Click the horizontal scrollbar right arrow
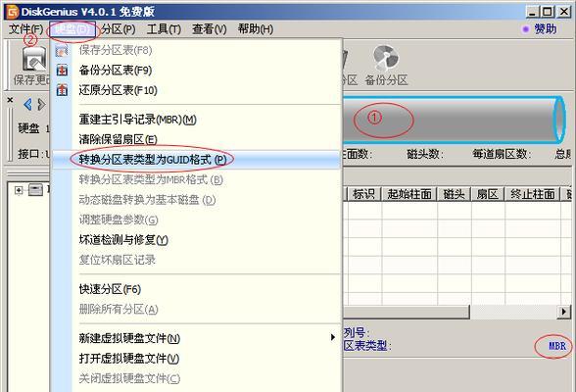Screen dimensions: 576x392 [x=564, y=312]
